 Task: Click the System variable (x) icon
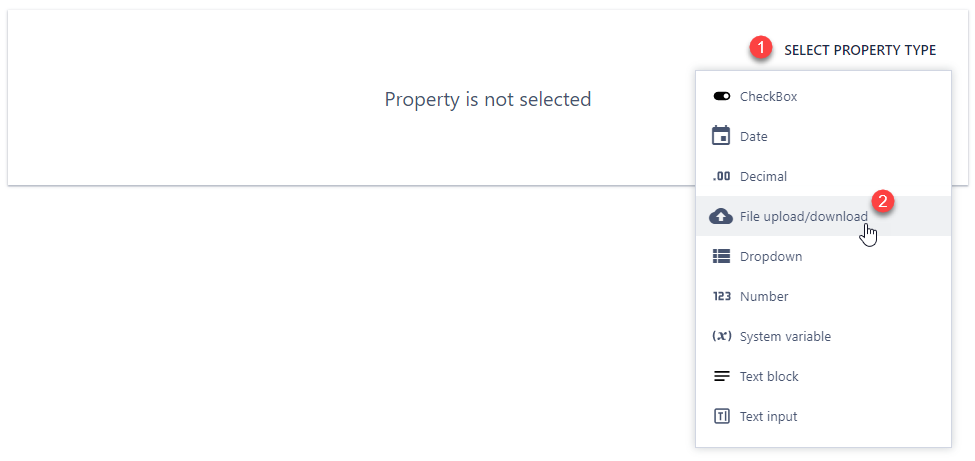pos(721,337)
